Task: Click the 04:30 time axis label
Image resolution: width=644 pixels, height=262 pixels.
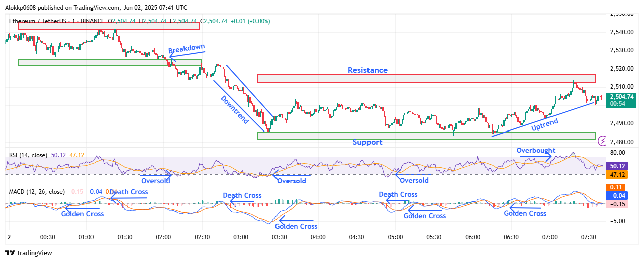Action: tap(357, 237)
